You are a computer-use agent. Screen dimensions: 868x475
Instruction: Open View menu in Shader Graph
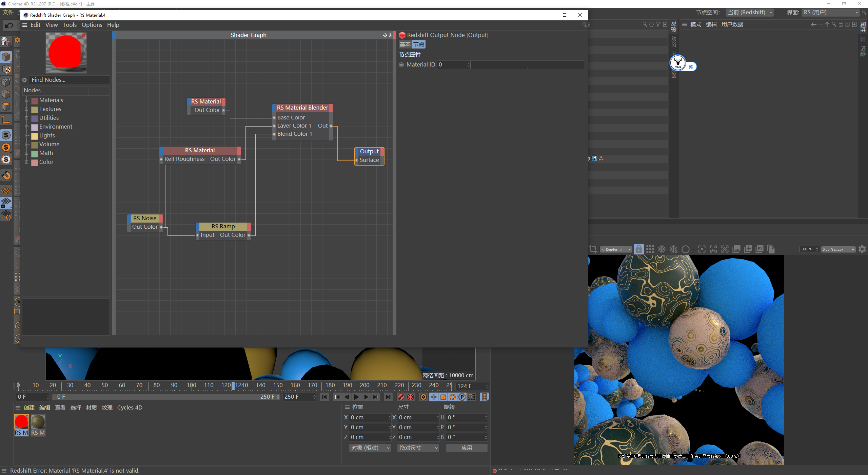(x=52, y=25)
